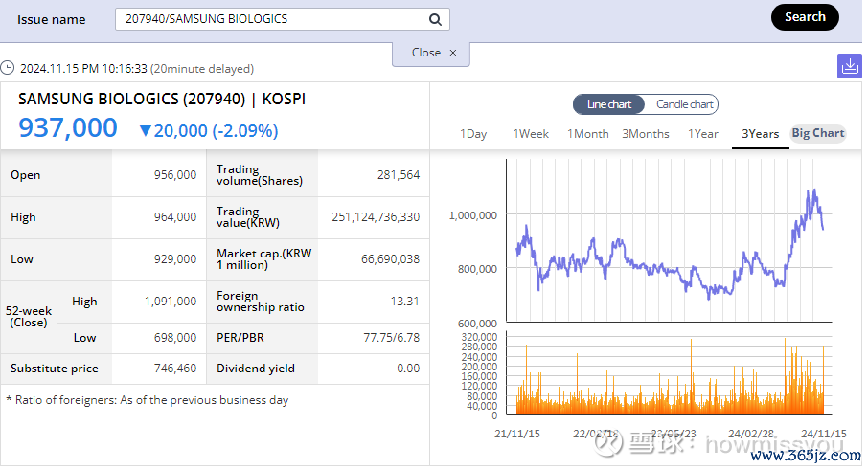Click the Issue name input field
This screenshot has width=868, height=470.
[x=283, y=19]
